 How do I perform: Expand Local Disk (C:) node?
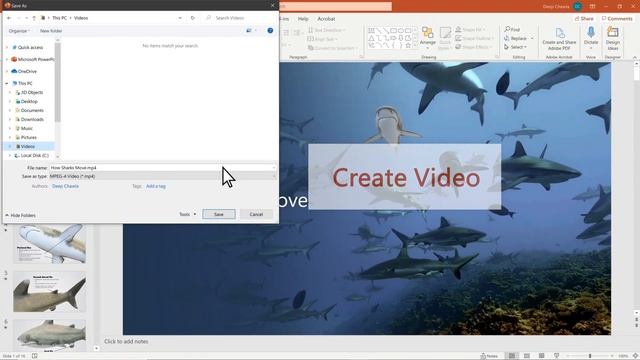10,155
